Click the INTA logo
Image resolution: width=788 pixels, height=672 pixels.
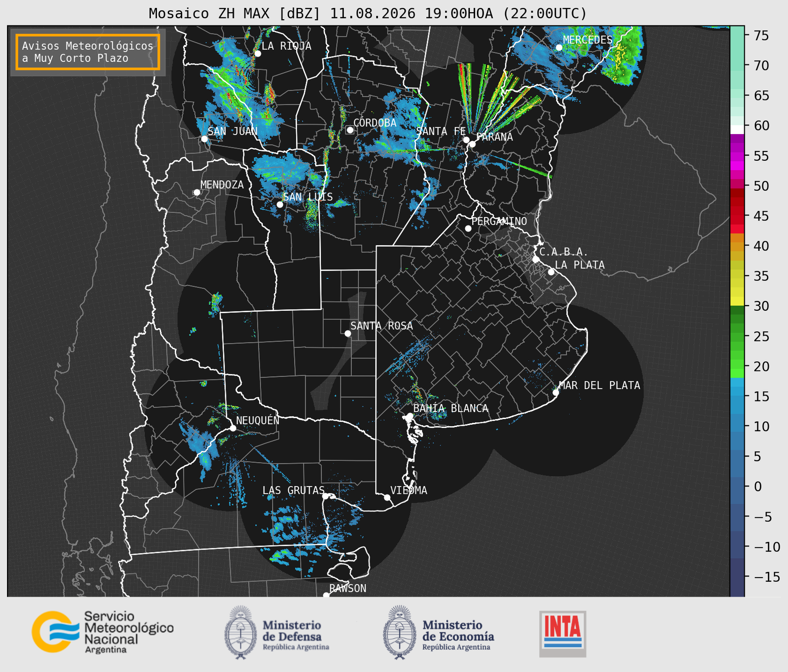tap(563, 634)
